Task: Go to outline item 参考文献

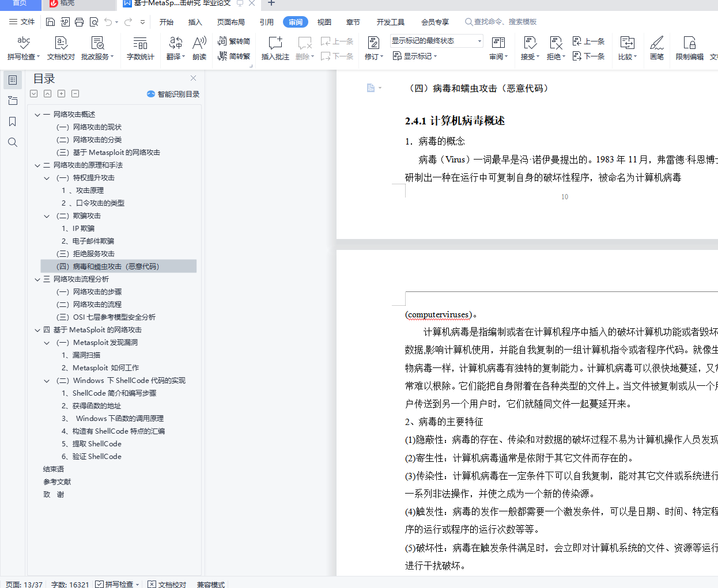Action: tap(57, 482)
